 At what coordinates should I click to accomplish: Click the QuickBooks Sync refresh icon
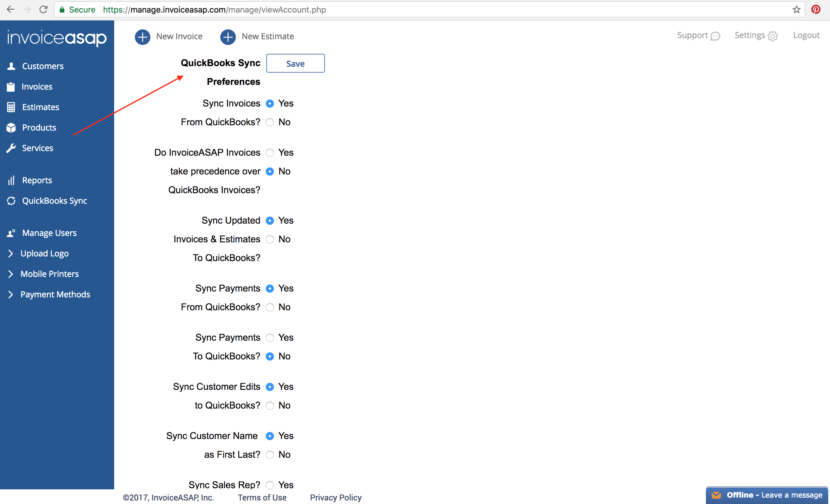point(11,201)
